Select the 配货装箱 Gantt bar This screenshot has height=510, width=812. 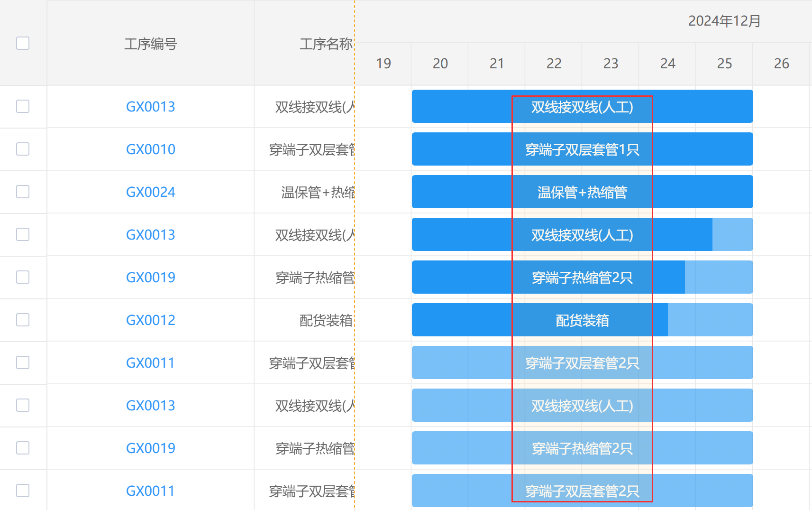[582, 320]
